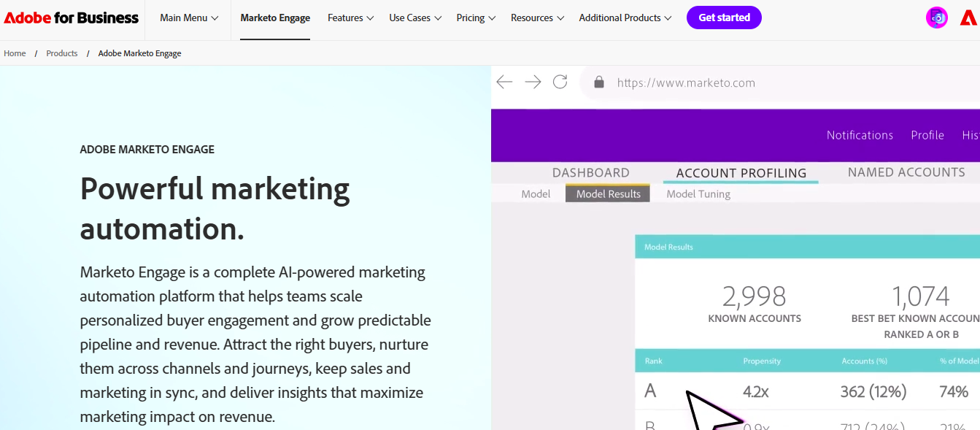Open the profile avatar icon

point(936,18)
